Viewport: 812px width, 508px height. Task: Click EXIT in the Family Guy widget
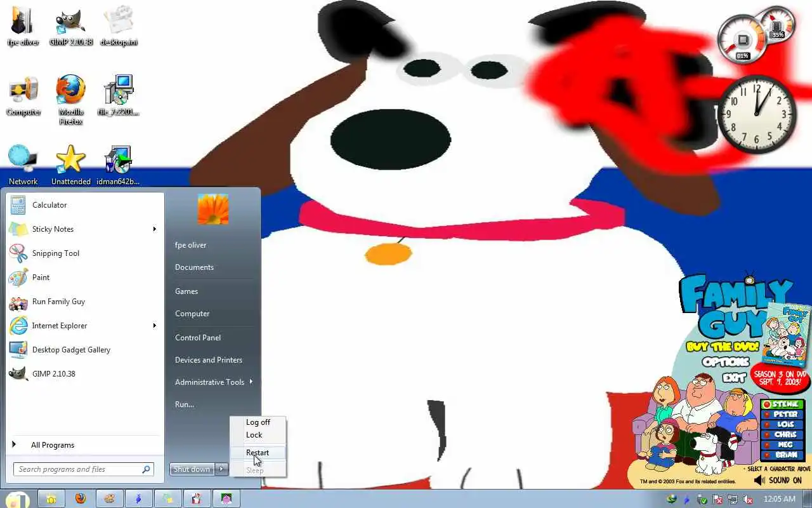(734, 378)
